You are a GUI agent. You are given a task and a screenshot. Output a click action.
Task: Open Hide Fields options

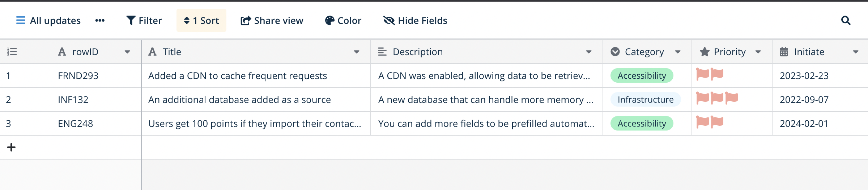[x=415, y=21]
